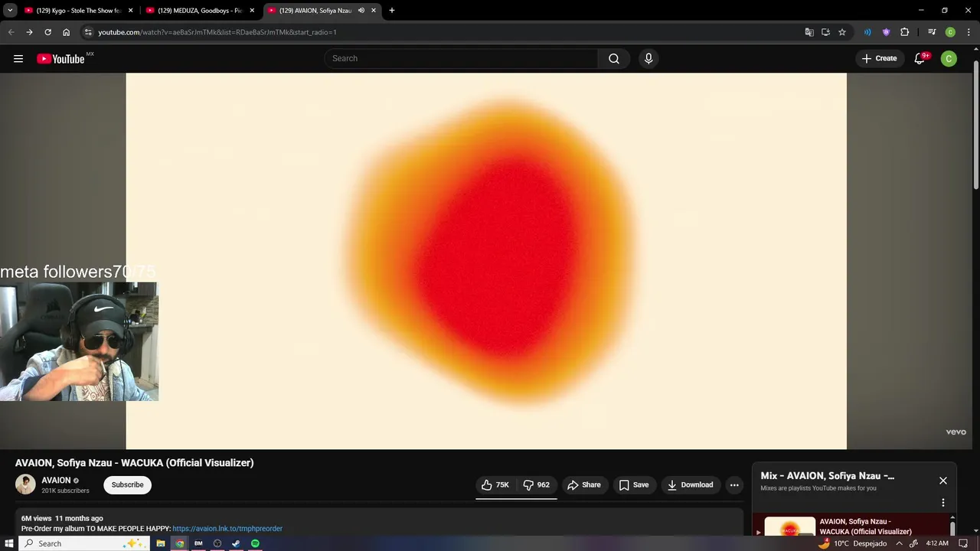
Task: Close the Kygo tab
Action: click(131, 11)
